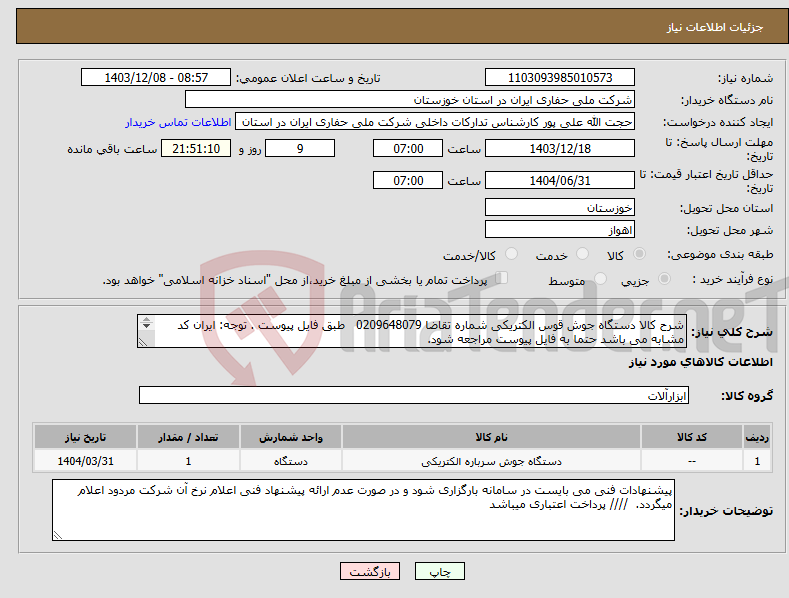Click the تاریخ نیاز column header
789x598 pixels.
tap(86, 437)
